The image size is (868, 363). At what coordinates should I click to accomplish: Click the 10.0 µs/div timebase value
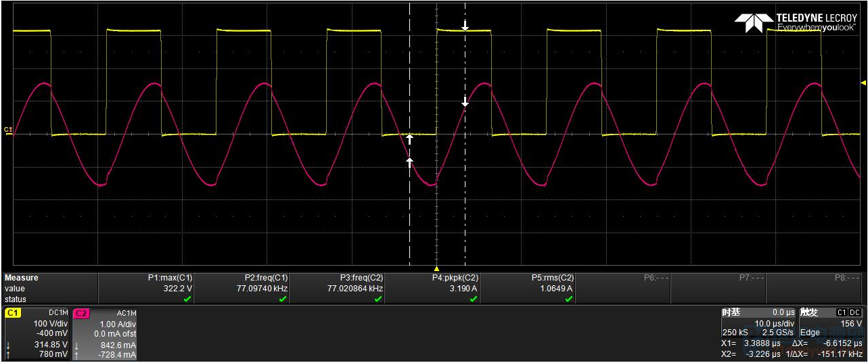click(x=775, y=323)
